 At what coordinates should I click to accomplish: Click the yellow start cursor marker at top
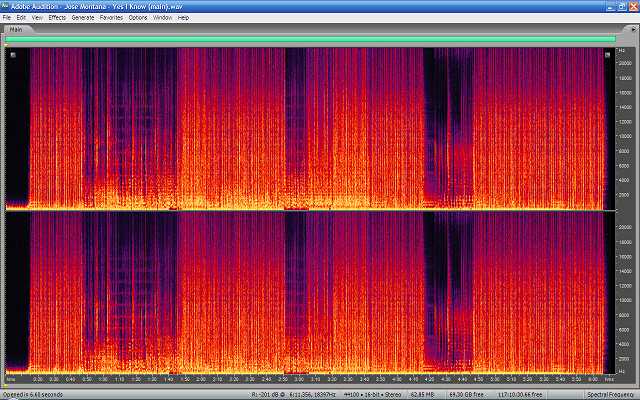coord(6,45)
